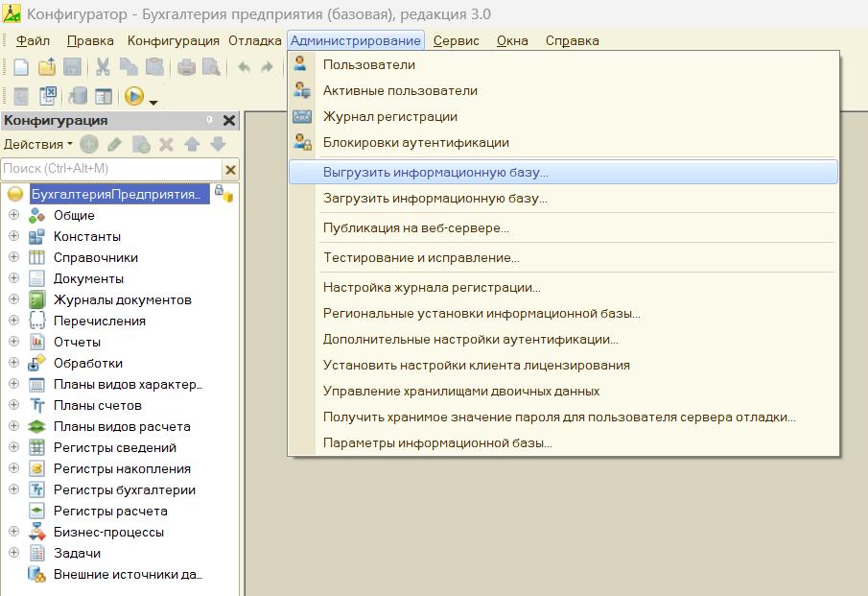
Task: Click the red Delete X icon in actions bar
Action: pos(166,145)
